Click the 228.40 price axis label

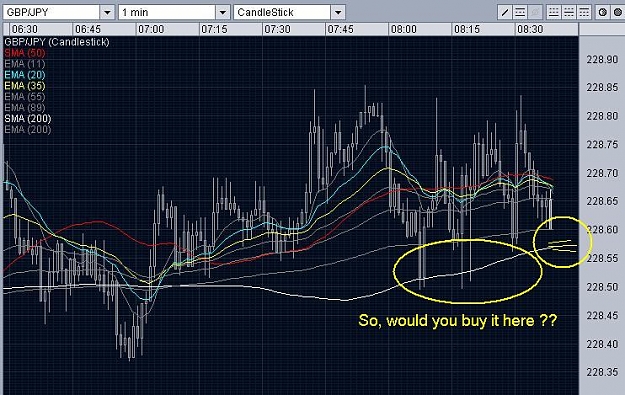tap(602, 344)
